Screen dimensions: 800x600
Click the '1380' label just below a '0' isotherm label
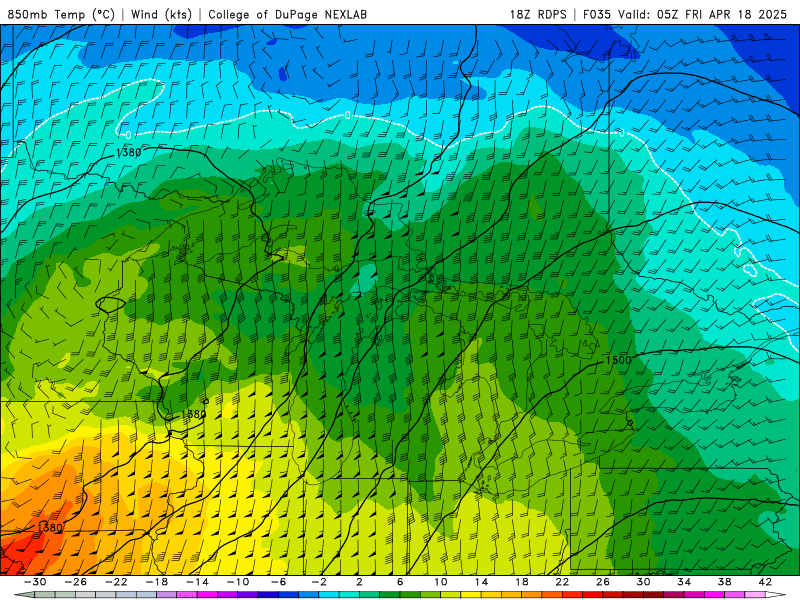point(129,152)
